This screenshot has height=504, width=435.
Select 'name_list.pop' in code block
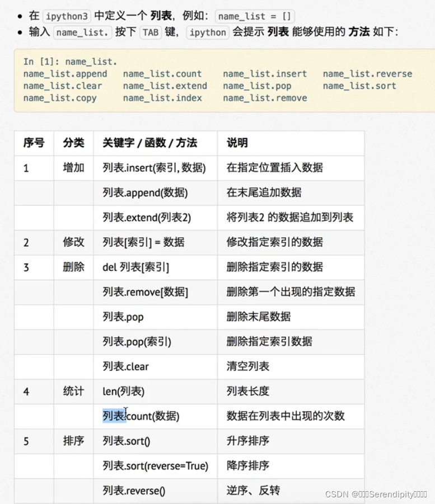257,86
